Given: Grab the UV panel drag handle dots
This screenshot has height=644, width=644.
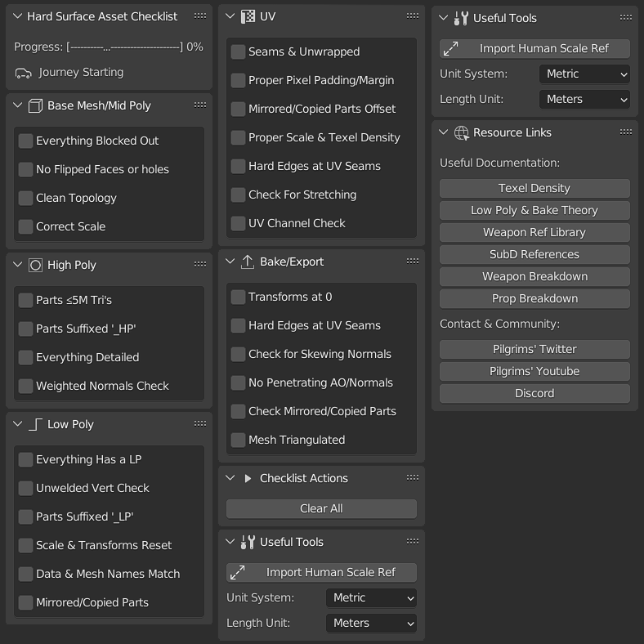Looking at the screenshot, I should [413, 16].
